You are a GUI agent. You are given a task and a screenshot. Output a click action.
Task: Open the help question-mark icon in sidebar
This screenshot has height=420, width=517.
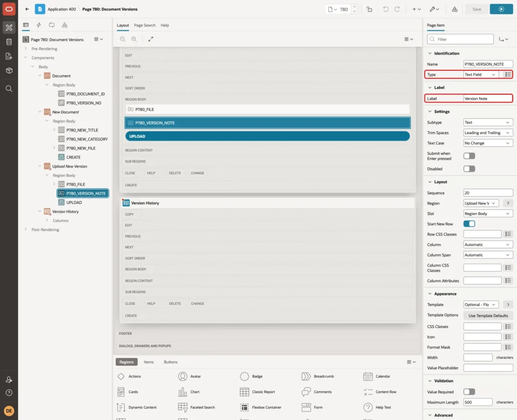(9, 393)
